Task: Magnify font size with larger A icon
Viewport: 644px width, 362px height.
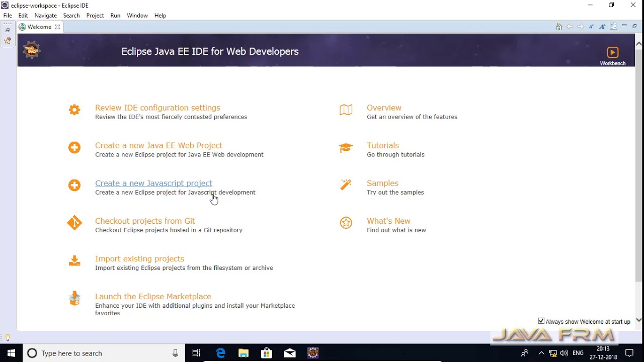Action: 602,27
